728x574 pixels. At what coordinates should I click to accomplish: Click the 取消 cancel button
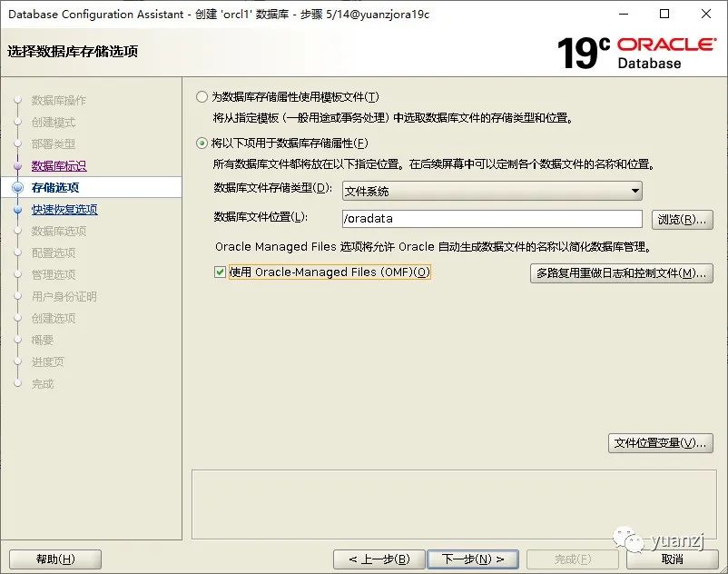coord(673,559)
